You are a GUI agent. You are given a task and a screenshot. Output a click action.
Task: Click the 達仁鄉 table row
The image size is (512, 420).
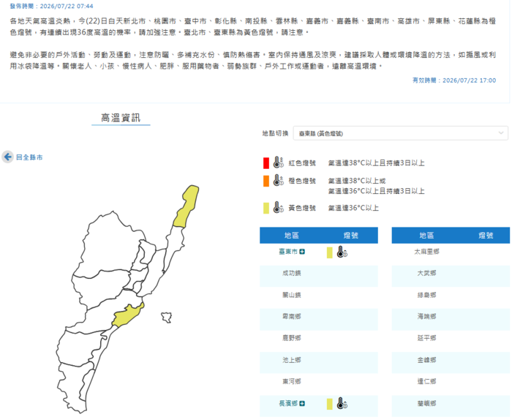click(x=451, y=384)
